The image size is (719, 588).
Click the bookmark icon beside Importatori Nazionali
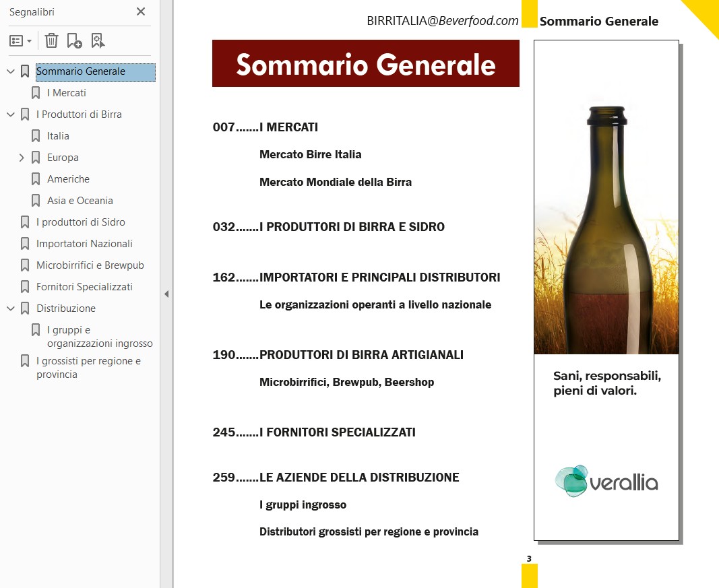[25, 244]
